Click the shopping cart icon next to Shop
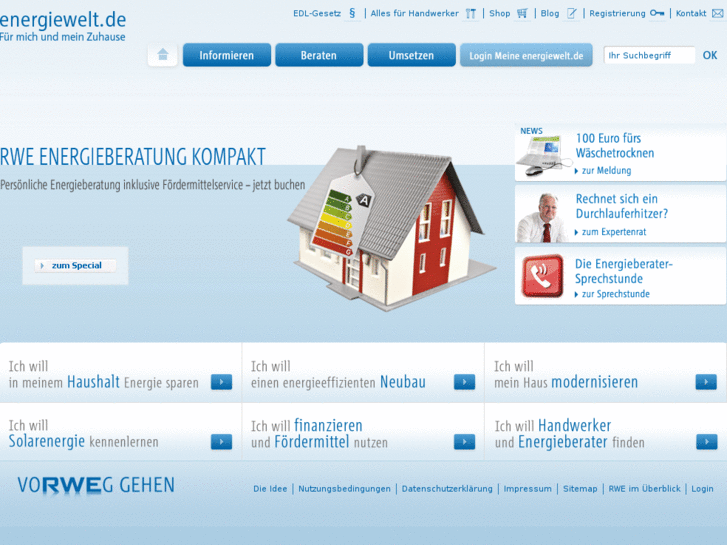Viewport: 727px width, 545px height. pyautogui.click(x=522, y=13)
